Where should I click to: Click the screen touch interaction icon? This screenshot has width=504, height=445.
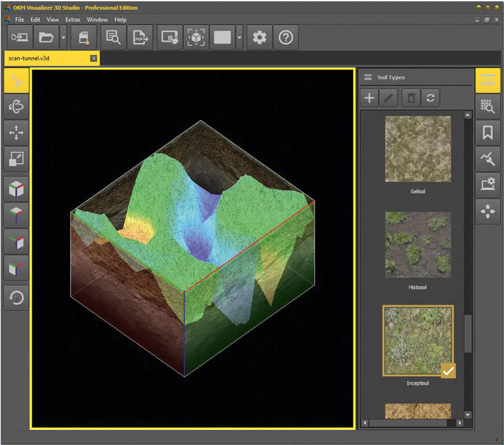(170, 38)
